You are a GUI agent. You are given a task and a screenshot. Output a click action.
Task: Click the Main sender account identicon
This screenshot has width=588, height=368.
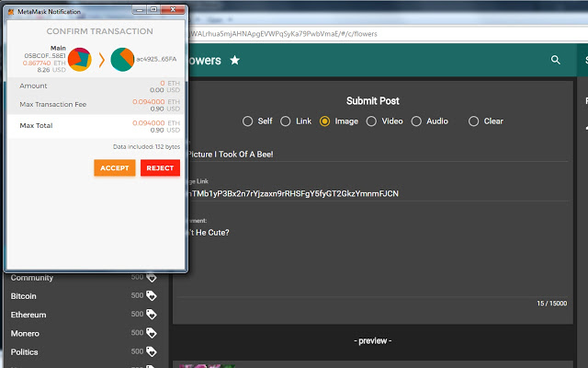click(x=80, y=59)
